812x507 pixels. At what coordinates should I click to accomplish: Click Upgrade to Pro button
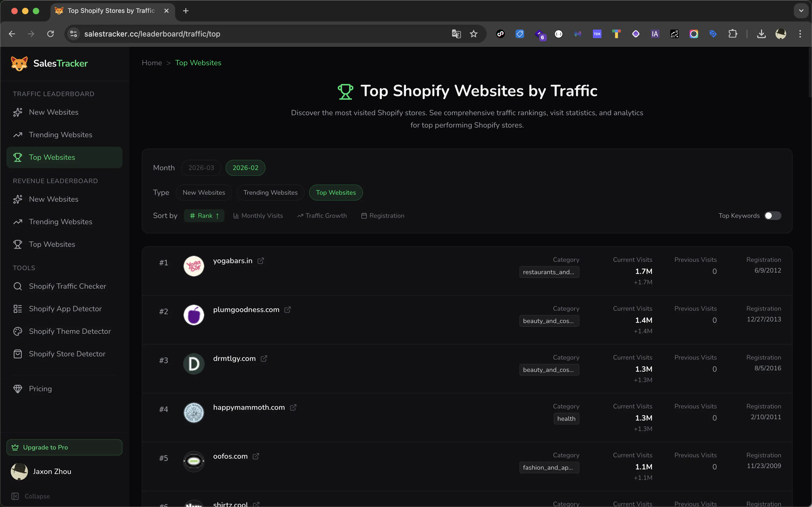64,447
